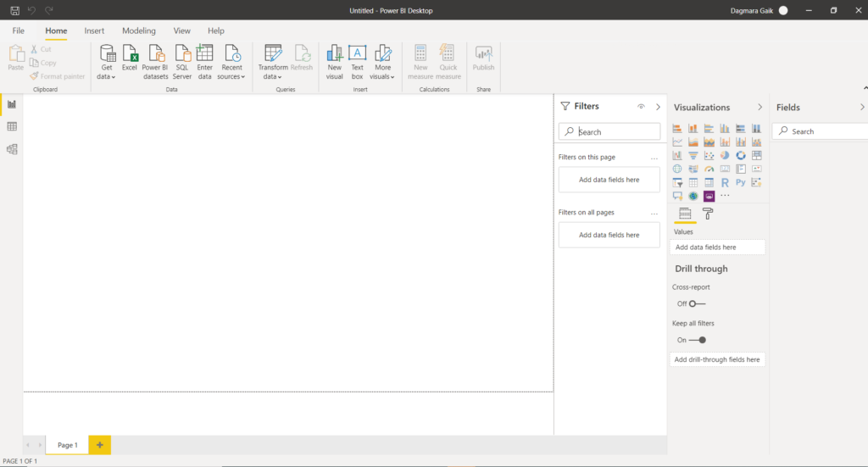Select the clustered bar chart visual
Screen dimensions: 868x467
point(709,128)
